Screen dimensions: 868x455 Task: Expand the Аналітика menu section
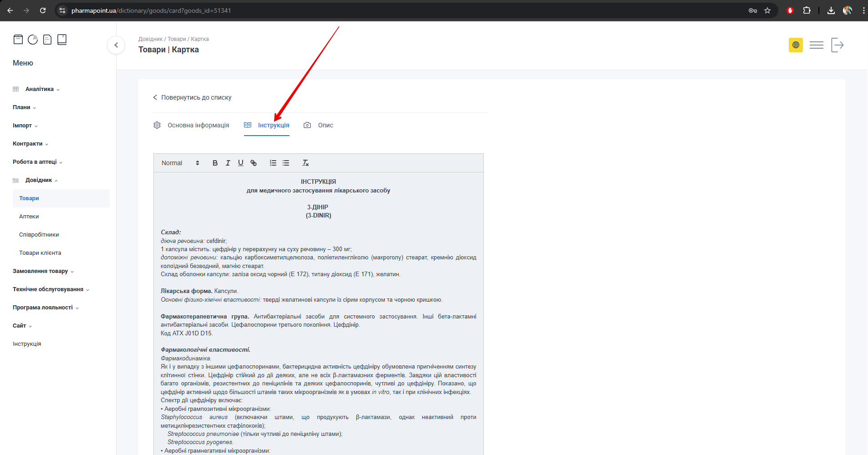click(40, 89)
